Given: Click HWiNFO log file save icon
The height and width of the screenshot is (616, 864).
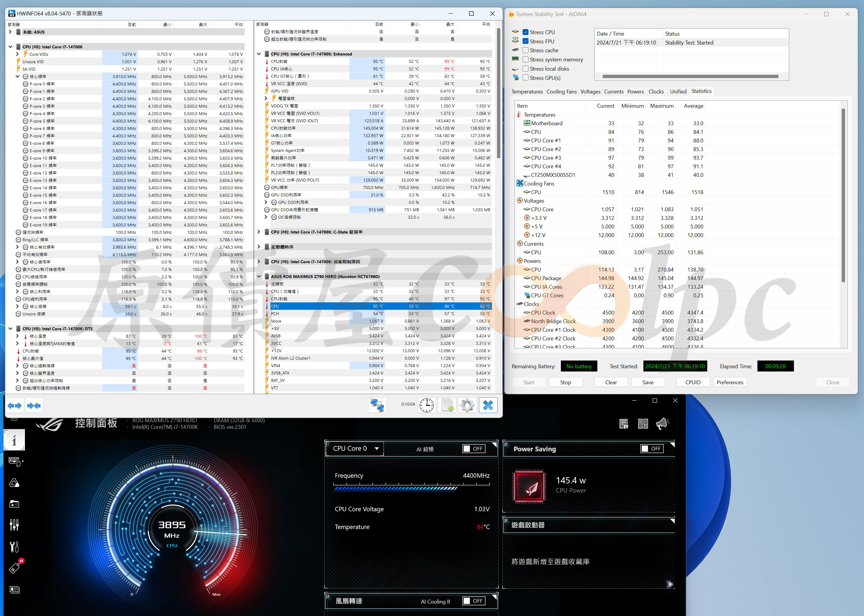Looking at the screenshot, I should point(447,405).
